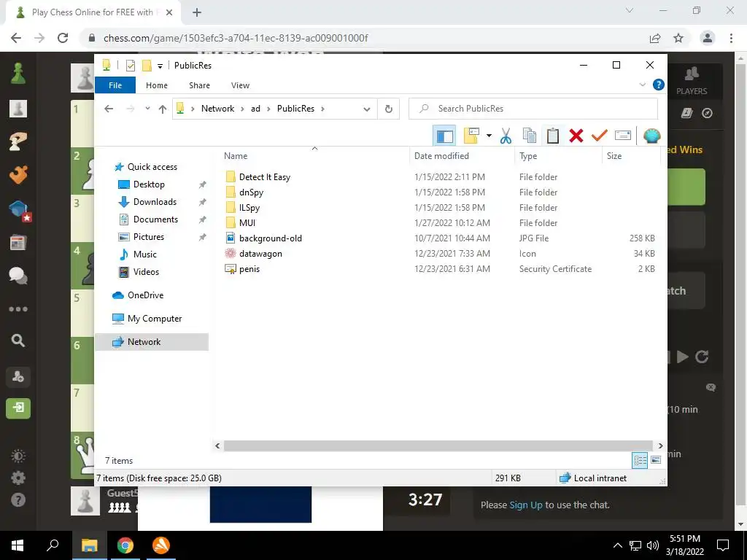747x560 pixels.
Task: Click the orange checkmark Properties icon
Action: pos(600,136)
